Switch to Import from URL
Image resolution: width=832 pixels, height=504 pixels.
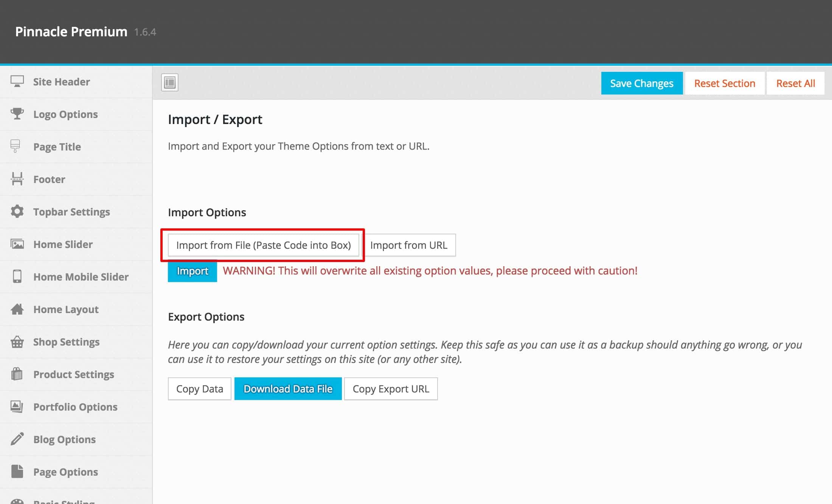coord(410,245)
